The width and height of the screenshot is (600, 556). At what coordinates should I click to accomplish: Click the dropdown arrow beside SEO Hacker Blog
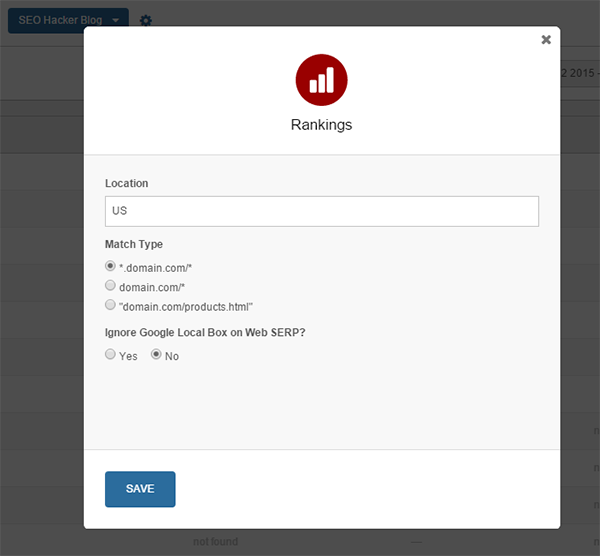coord(116,20)
